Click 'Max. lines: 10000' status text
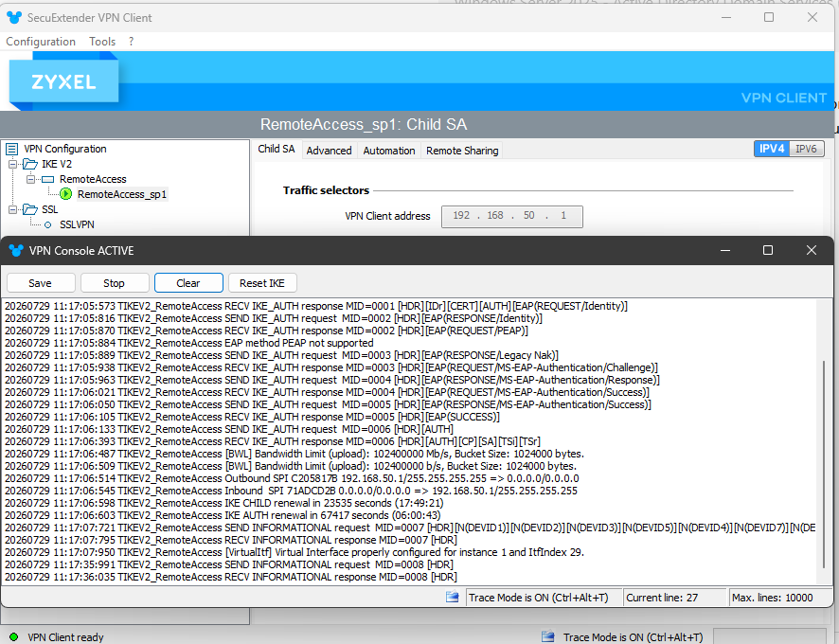 [x=772, y=598]
